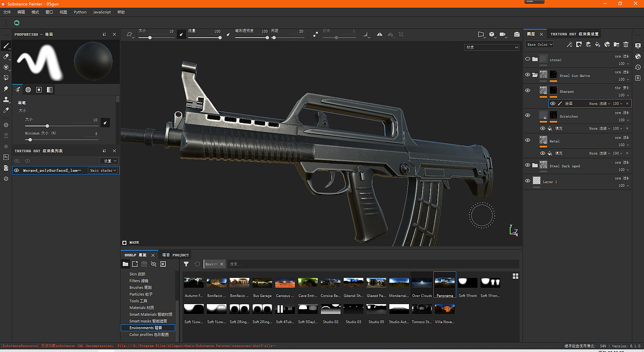The height and width of the screenshot is (352, 644).
Task: Hide the Scratches layer
Action: [528, 115]
